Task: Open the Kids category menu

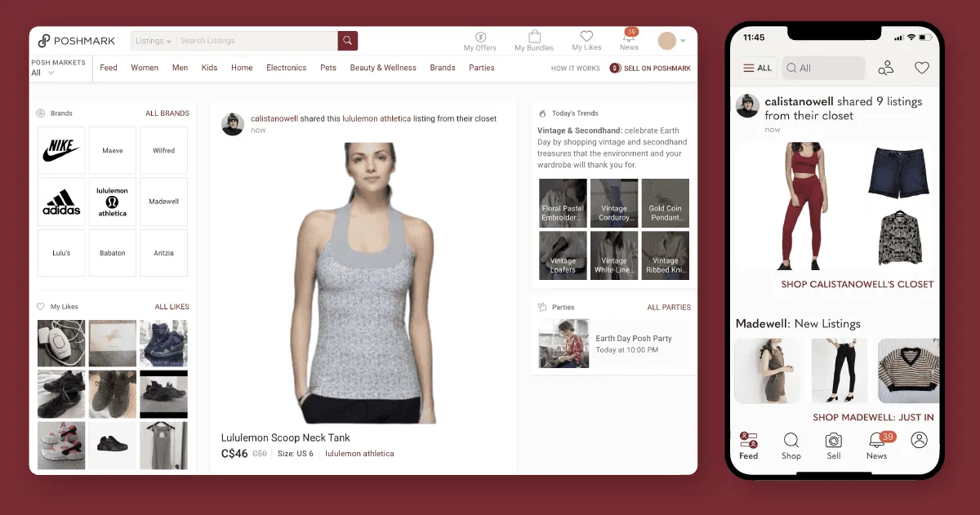Action: (210, 68)
